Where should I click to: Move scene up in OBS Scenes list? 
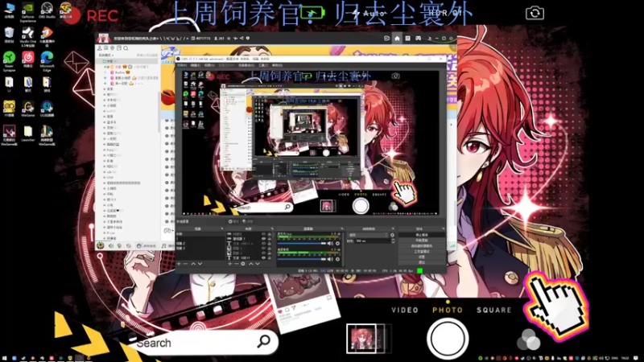(x=193, y=264)
